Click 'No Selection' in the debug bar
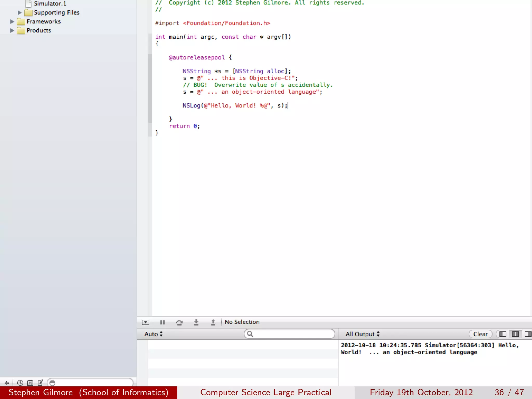 coord(242,322)
